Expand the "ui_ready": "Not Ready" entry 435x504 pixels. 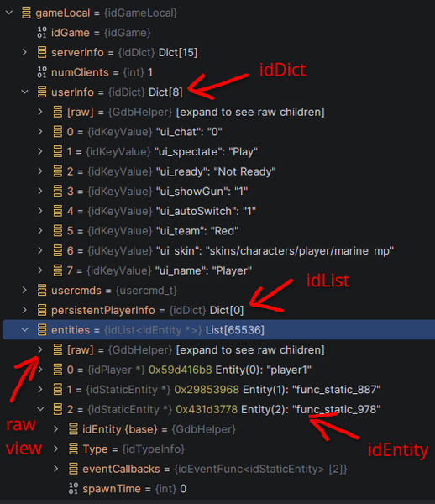tap(40, 171)
